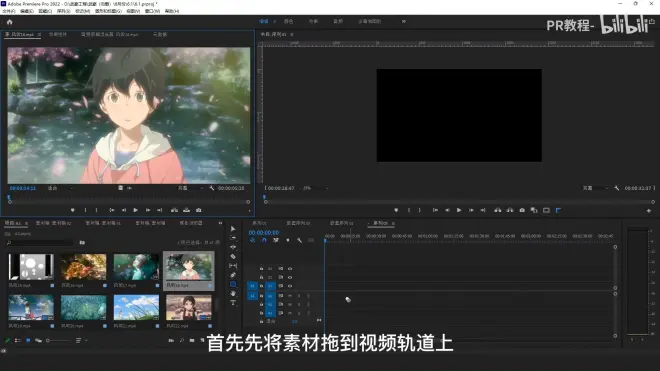
Task: Click Source monitor blue playhead marker
Action: tap(9, 197)
